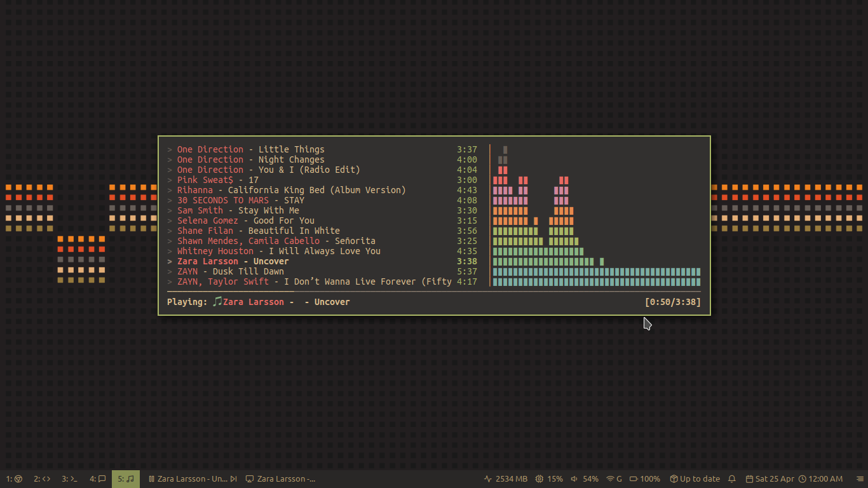Click the calendar icon
868x488 pixels.
tap(749, 479)
